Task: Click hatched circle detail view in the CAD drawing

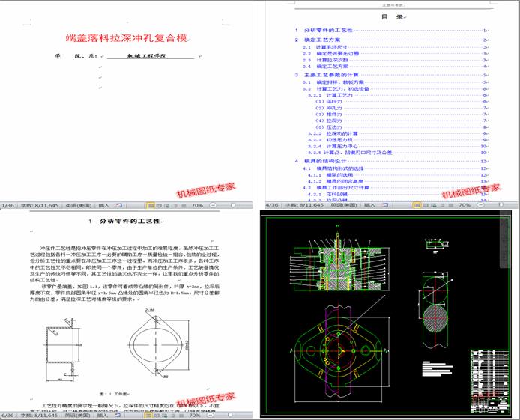Action: [x=435, y=318]
